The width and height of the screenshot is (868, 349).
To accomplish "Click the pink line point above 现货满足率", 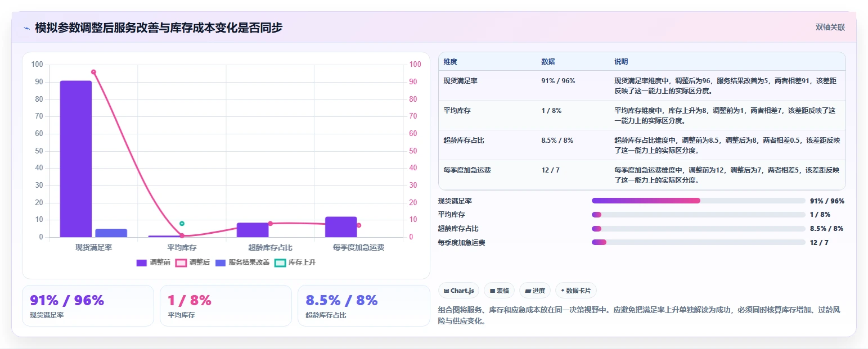I will pyautogui.click(x=93, y=72).
